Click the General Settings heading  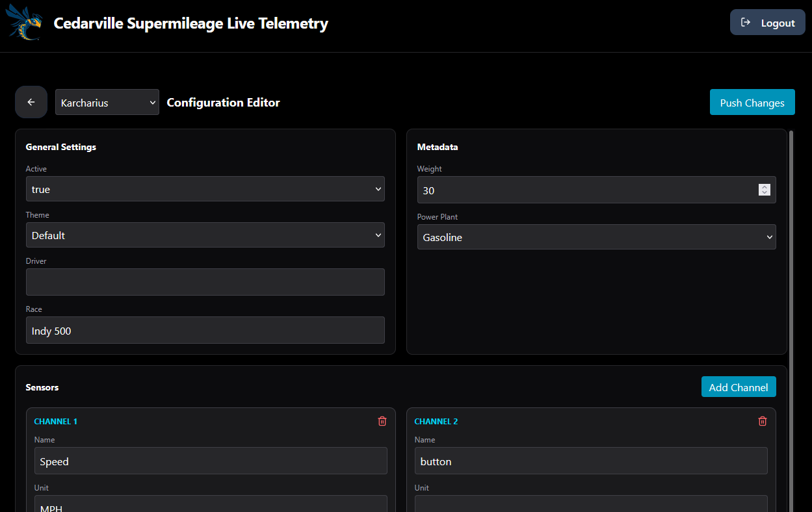pos(61,147)
